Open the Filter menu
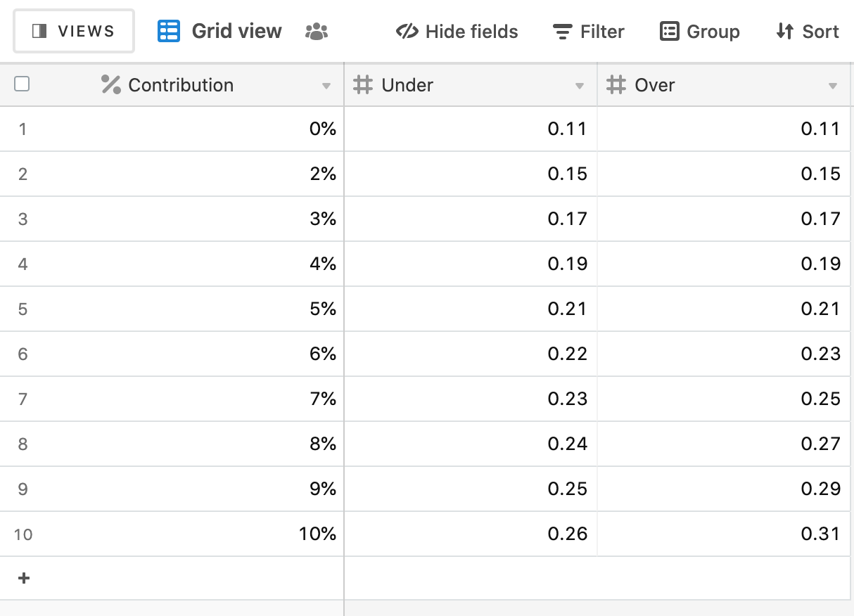854x616 pixels. [x=589, y=32]
